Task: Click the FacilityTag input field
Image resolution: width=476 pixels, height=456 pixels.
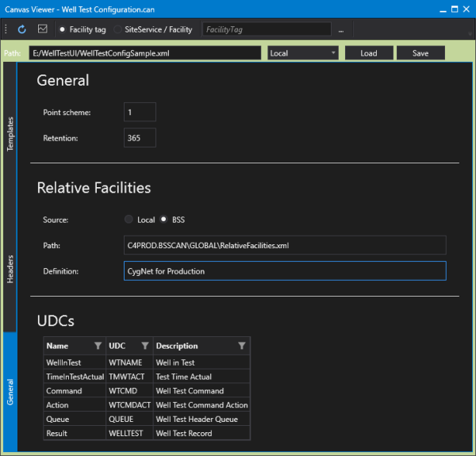Action: point(267,29)
